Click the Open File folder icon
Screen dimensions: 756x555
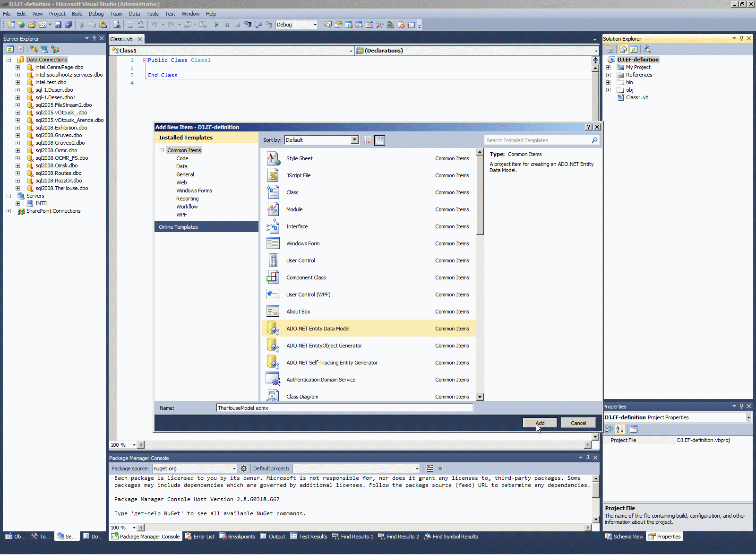[x=32, y=25]
